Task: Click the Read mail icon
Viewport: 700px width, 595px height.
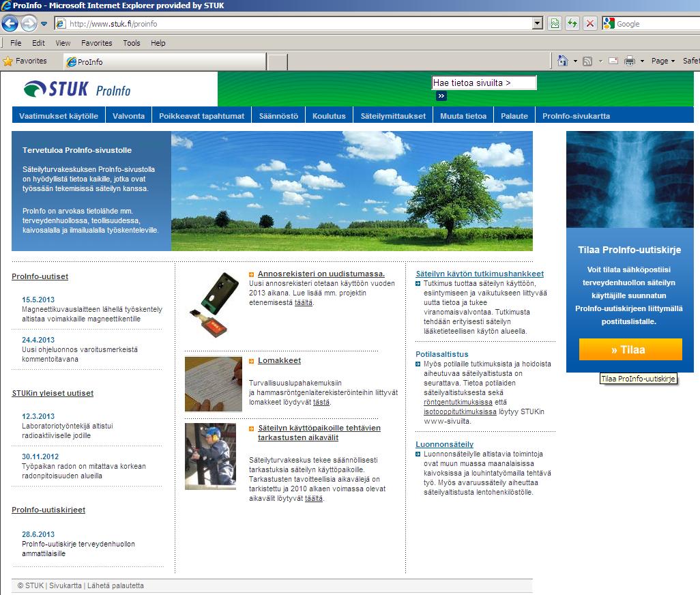Action: pos(613,61)
